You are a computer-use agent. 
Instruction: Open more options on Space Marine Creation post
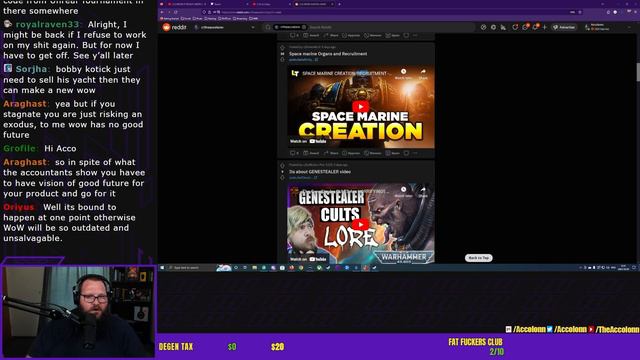pos(415,153)
